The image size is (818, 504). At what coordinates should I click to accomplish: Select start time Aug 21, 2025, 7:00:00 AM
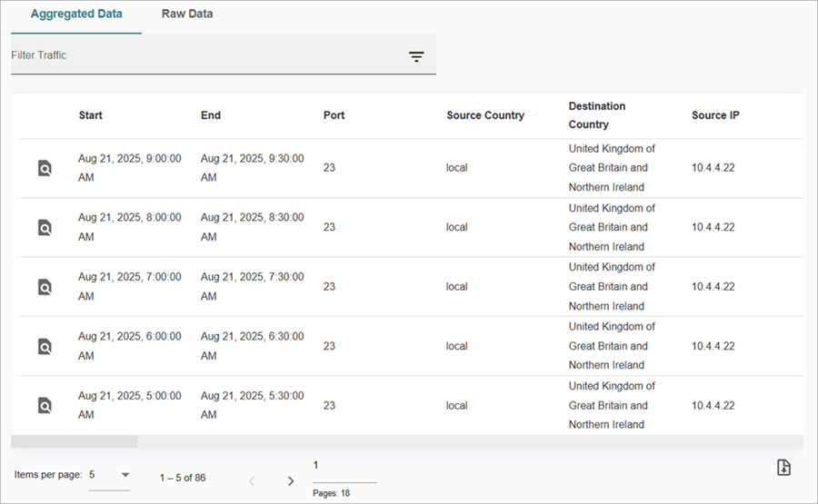pos(130,287)
